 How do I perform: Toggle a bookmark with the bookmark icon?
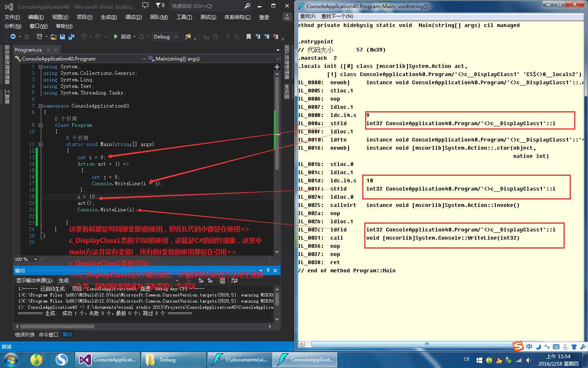pyautogui.click(x=248, y=37)
